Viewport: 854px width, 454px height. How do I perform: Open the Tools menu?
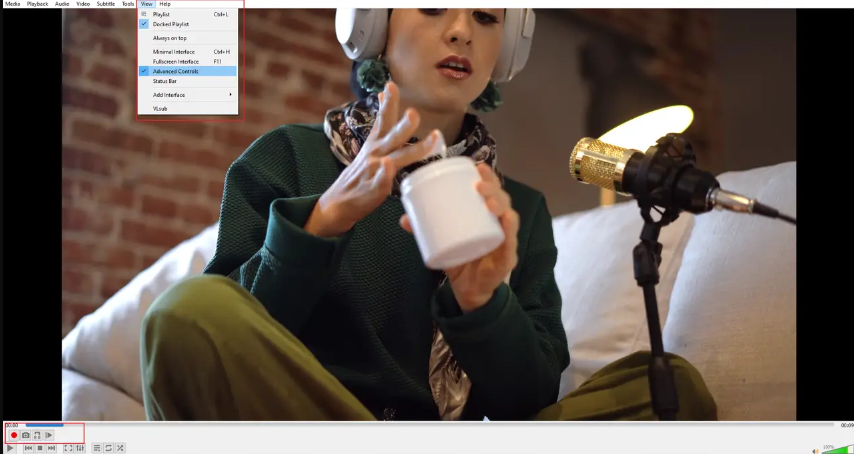(128, 4)
